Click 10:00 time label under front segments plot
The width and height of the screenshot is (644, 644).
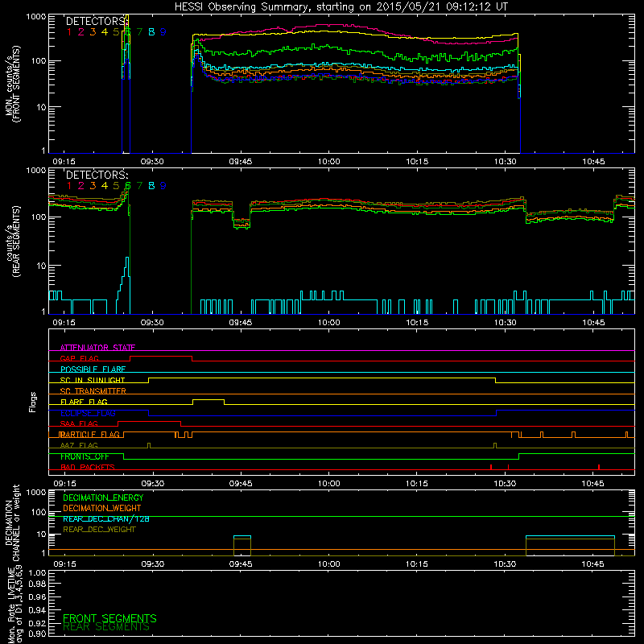[x=329, y=162]
